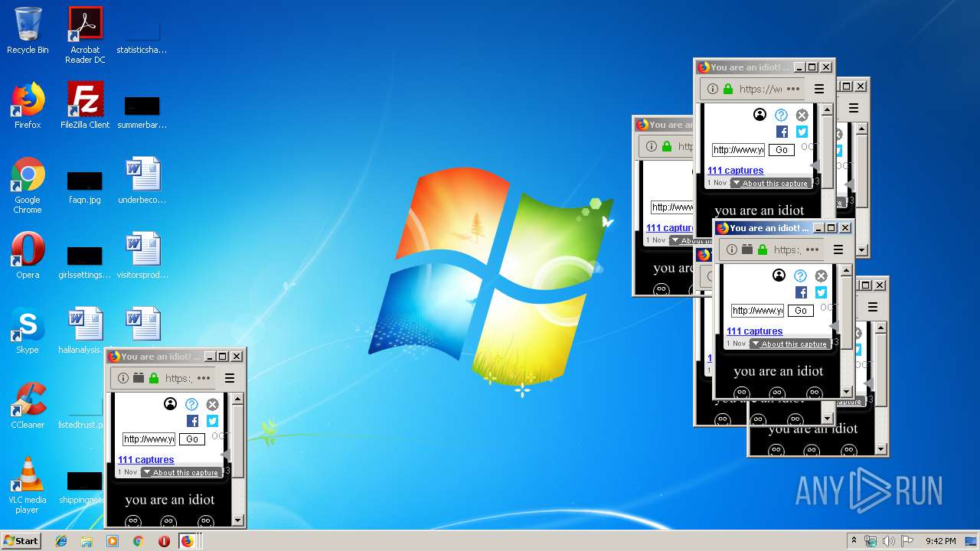Click Facebook icon in frontmost right-side window

point(802,292)
